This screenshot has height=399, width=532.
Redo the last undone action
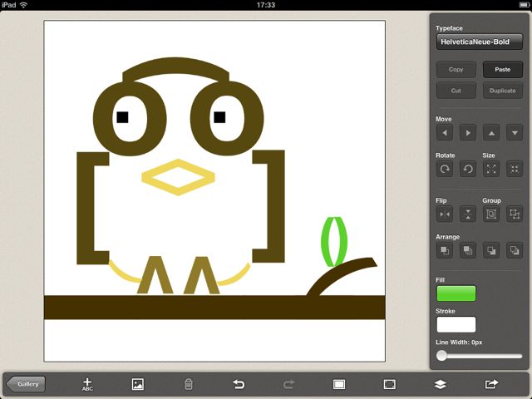coord(288,384)
